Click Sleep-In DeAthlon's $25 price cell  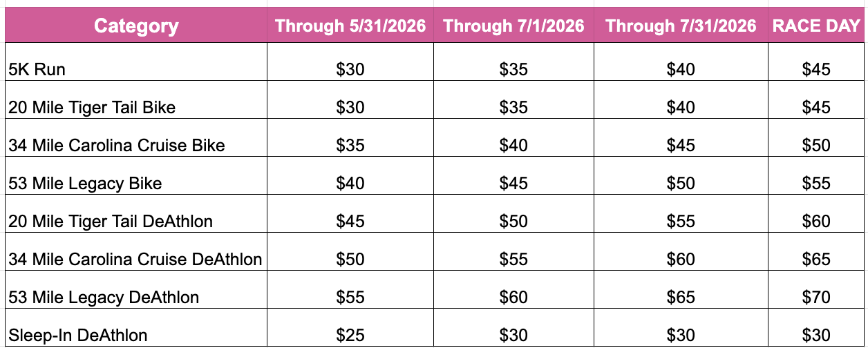click(350, 336)
